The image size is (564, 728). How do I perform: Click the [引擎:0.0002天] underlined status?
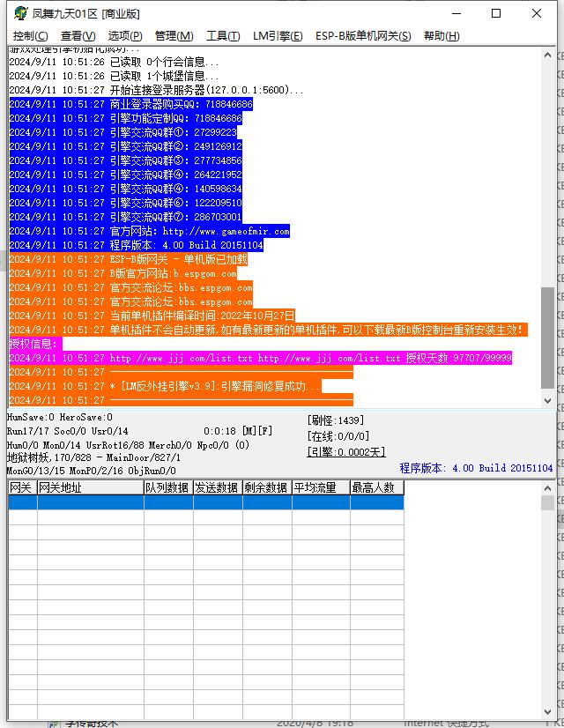(345, 452)
